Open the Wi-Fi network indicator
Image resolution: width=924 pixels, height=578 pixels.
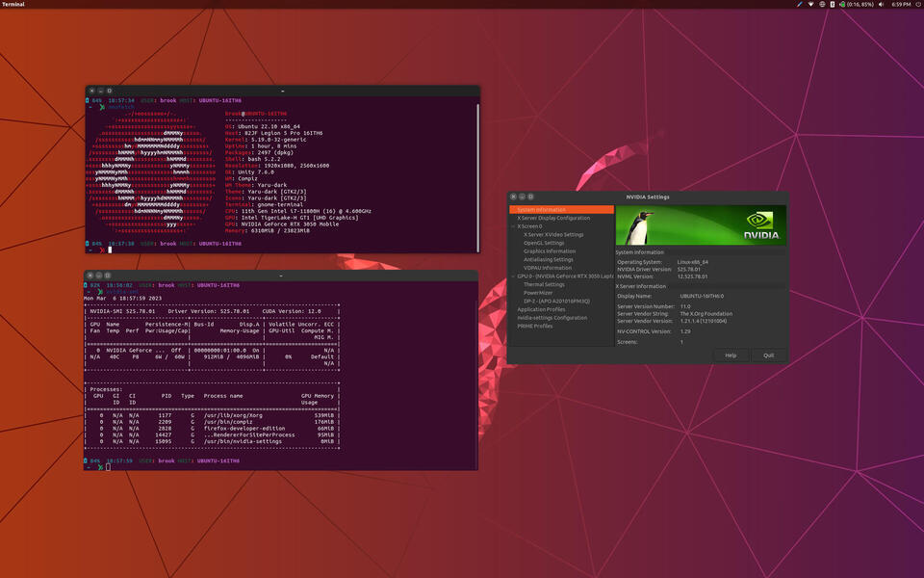810,4
